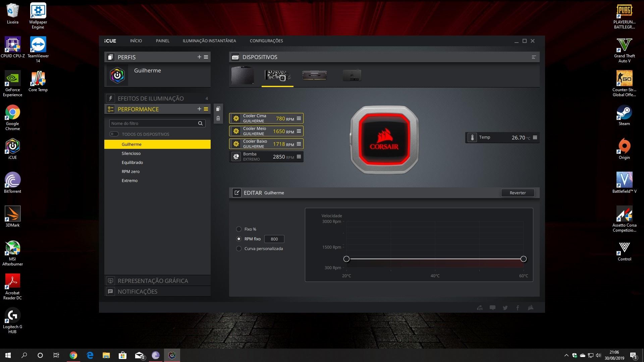Viewport: 644px width, 362px height.
Task: Add a new profile in Perfis panel
Action: [x=199, y=57]
